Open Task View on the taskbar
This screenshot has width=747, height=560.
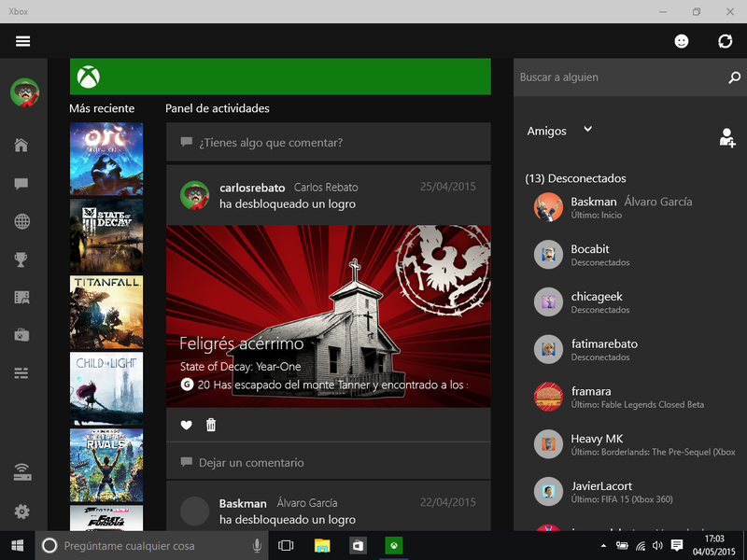(x=286, y=546)
